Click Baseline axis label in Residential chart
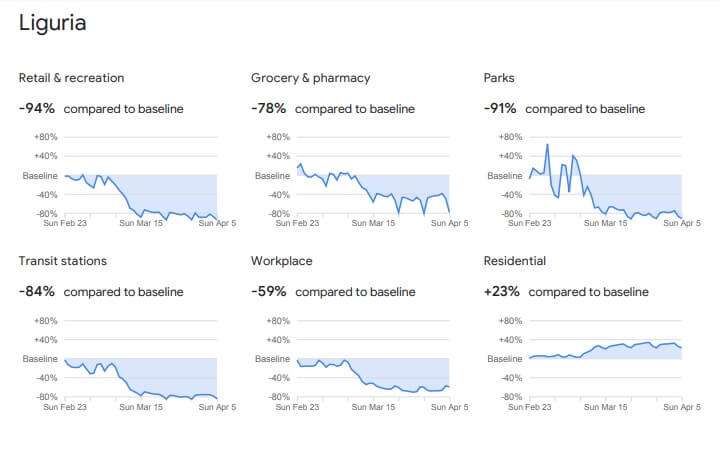 click(505, 359)
